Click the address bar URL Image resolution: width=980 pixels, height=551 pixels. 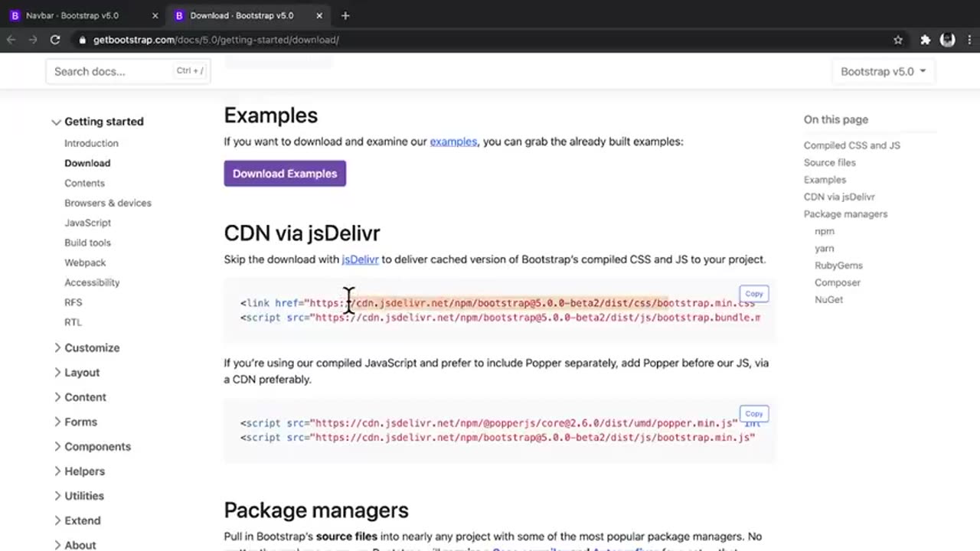tap(216, 40)
